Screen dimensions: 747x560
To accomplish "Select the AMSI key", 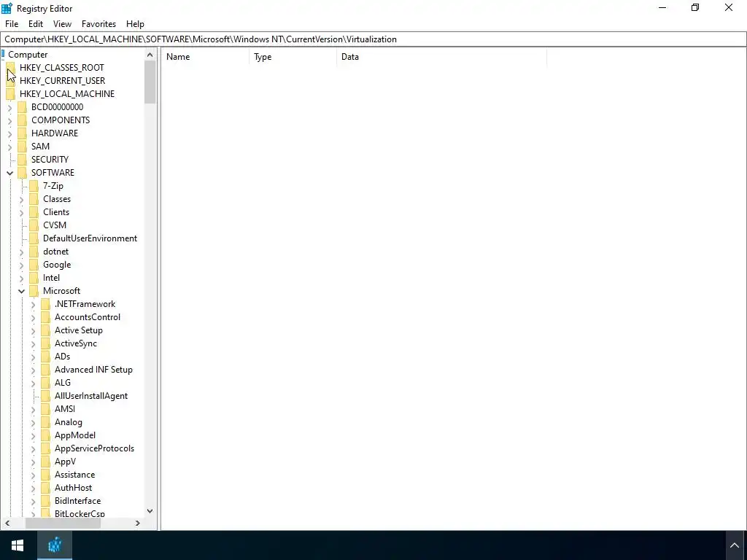I will (x=65, y=409).
